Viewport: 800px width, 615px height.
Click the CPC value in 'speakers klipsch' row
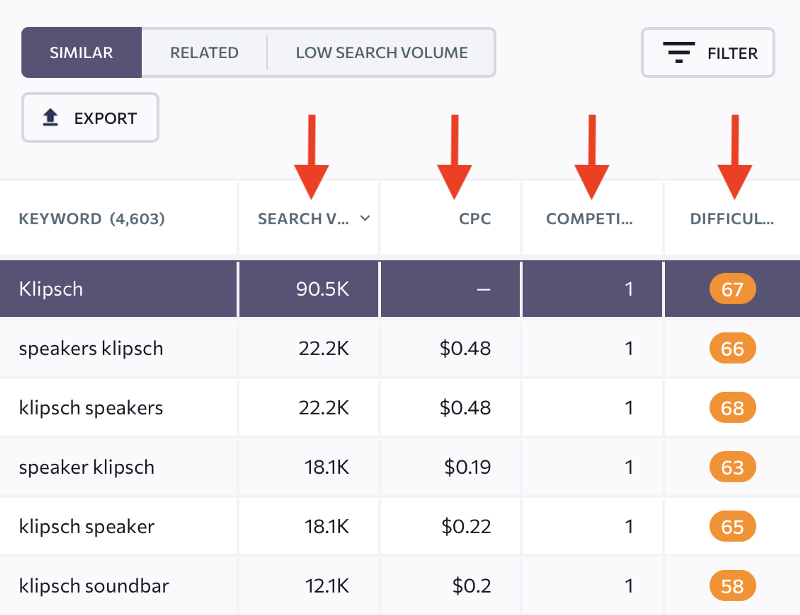point(465,349)
